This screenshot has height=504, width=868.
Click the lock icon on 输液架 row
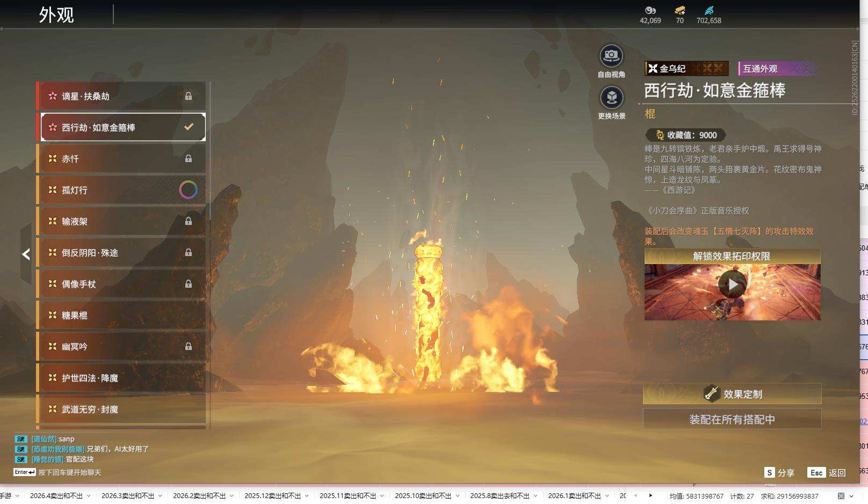(x=189, y=221)
